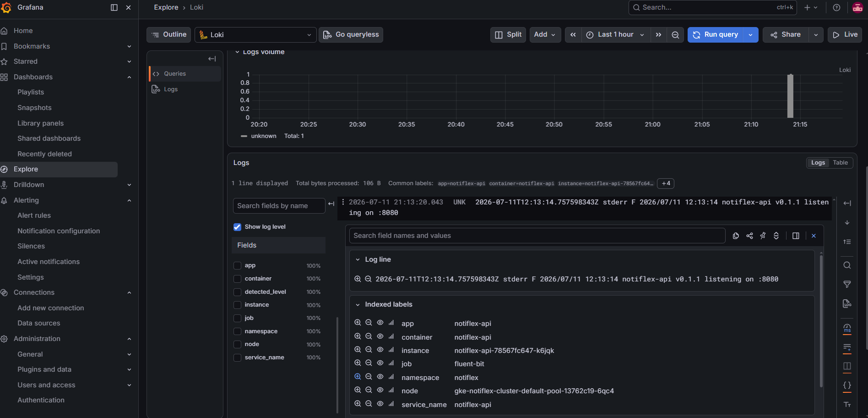Click the Run query button
This screenshot has height=418, width=868.
(715, 35)
